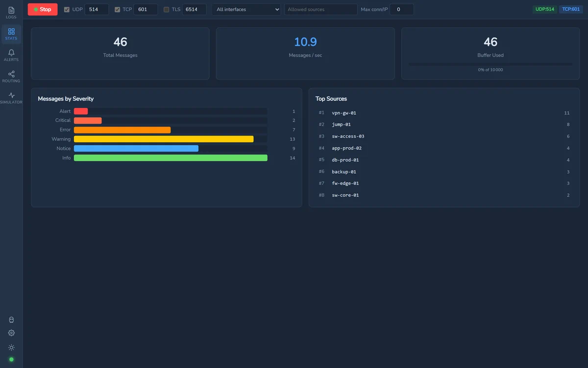Click the '0% of 10 000' buffer text

click(490, 70)
